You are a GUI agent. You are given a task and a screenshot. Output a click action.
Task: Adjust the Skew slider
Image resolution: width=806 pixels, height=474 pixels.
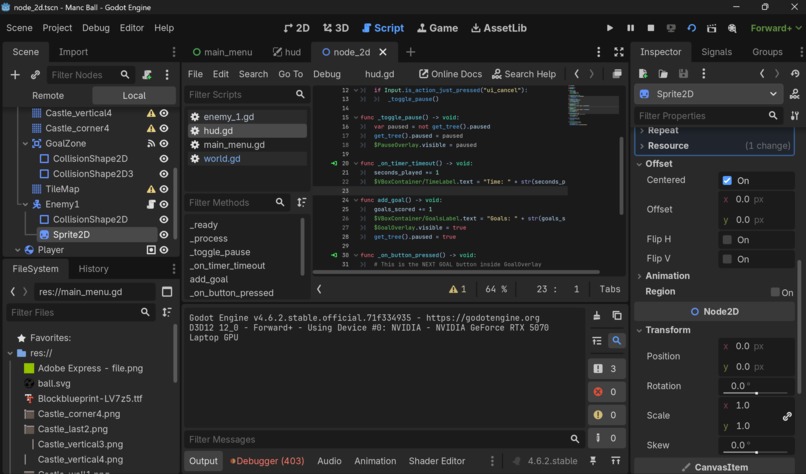[756, 452]
